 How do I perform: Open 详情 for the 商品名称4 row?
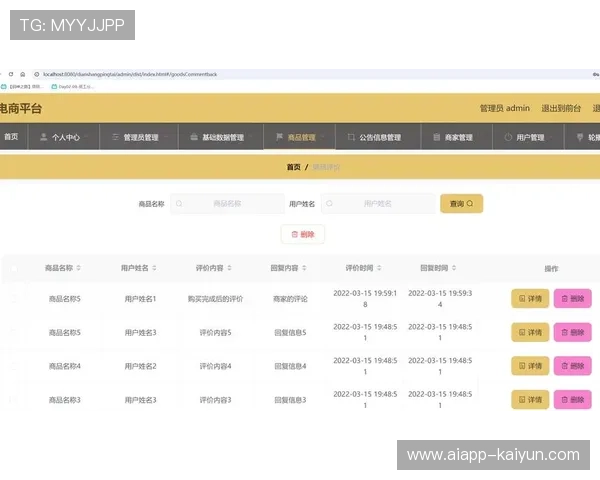tap(530, 366)
